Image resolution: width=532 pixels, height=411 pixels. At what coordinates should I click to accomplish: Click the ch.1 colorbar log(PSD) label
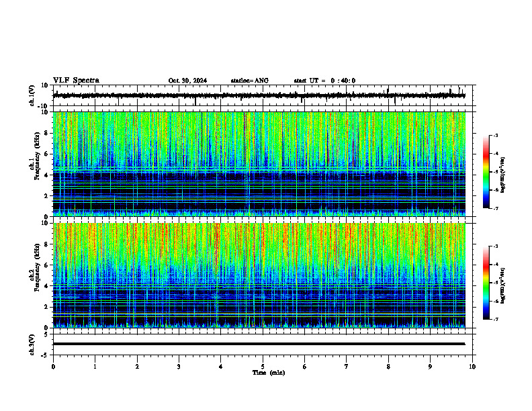503,175
